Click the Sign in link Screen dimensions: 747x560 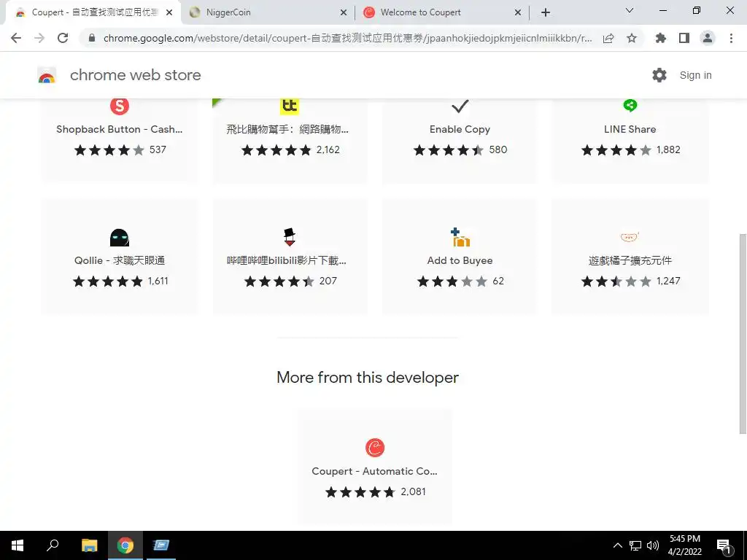pos(695,75)
